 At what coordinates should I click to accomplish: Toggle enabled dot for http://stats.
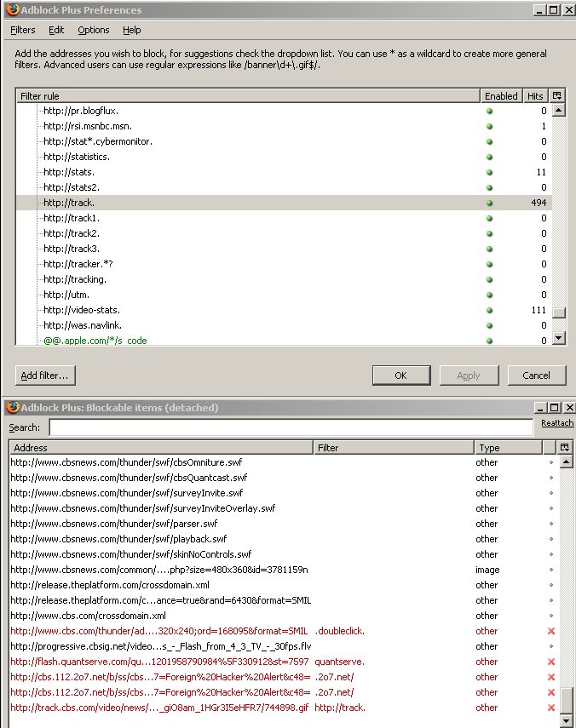click(x=489, y=172)
